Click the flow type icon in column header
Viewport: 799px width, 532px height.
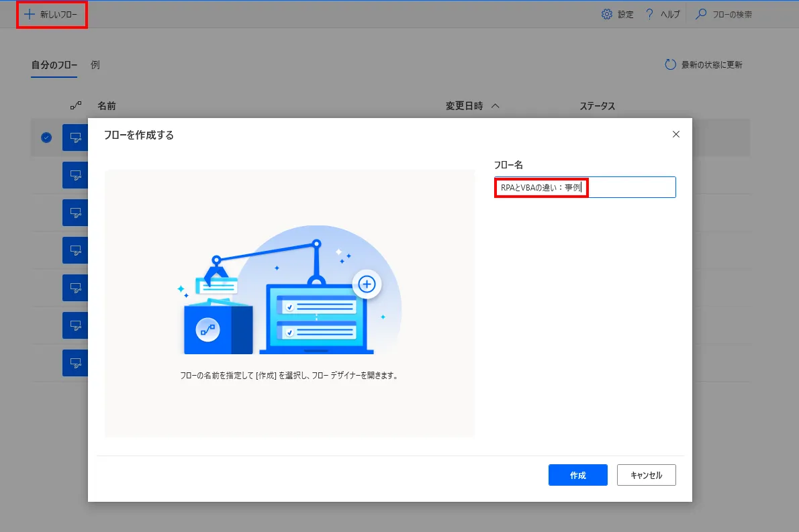pyautogui.click(x=76, y=106)
